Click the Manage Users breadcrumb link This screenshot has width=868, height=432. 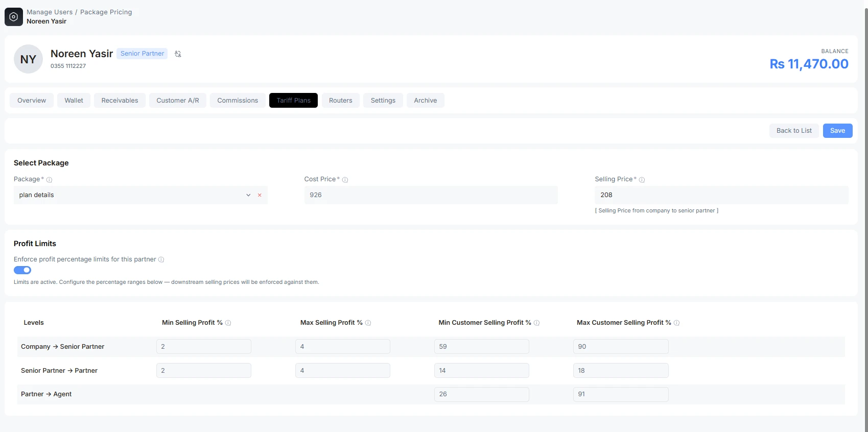pyautogui.click(x=50, y=12)
